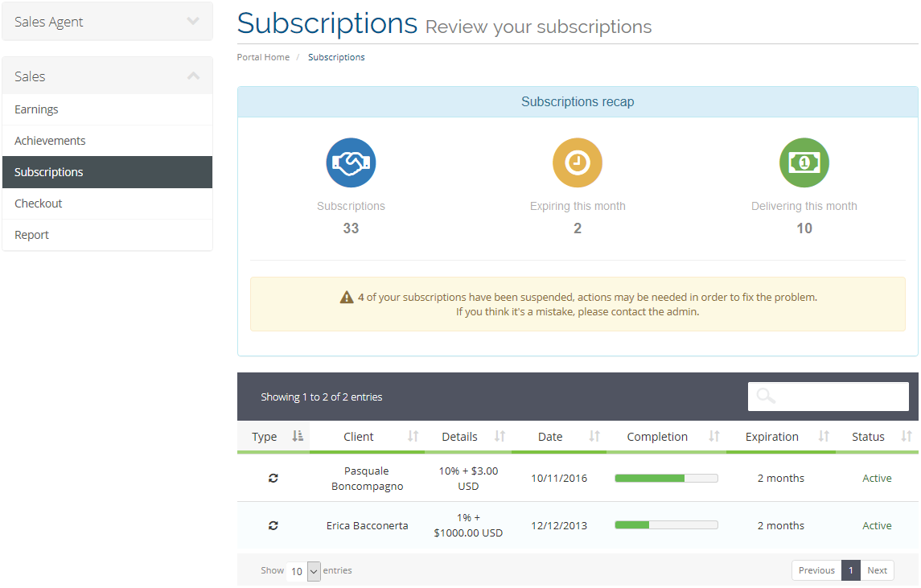Click client name Pasquale Boncompagno
The image size is (921, 588).
point(367,478)
